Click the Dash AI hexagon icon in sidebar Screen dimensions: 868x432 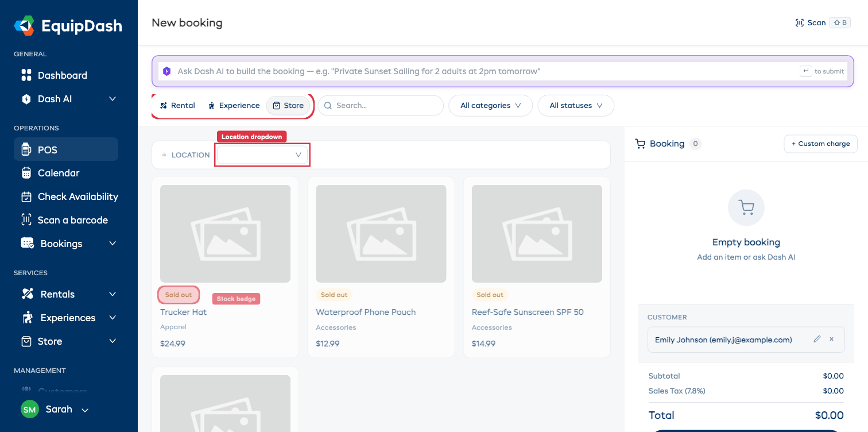click(x=26, y=99)
